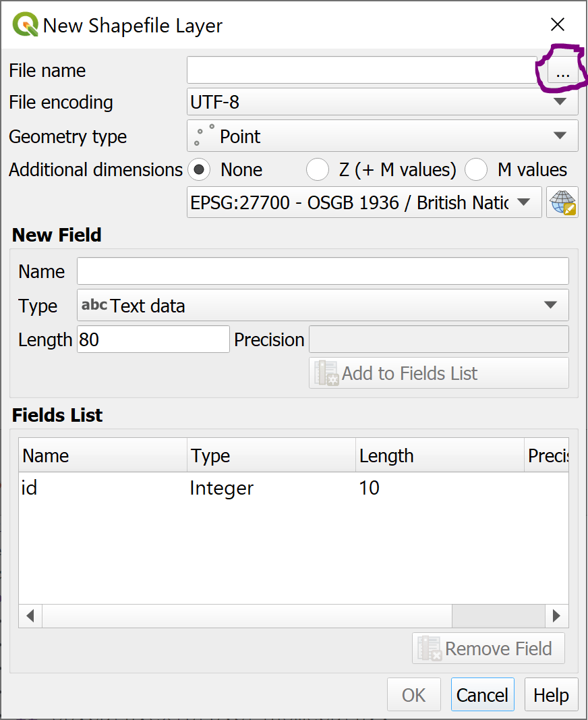The height and width of the screenshot is (720, 588).
Task: Click the Add to Fields List icon
Action: click(325, 372)
